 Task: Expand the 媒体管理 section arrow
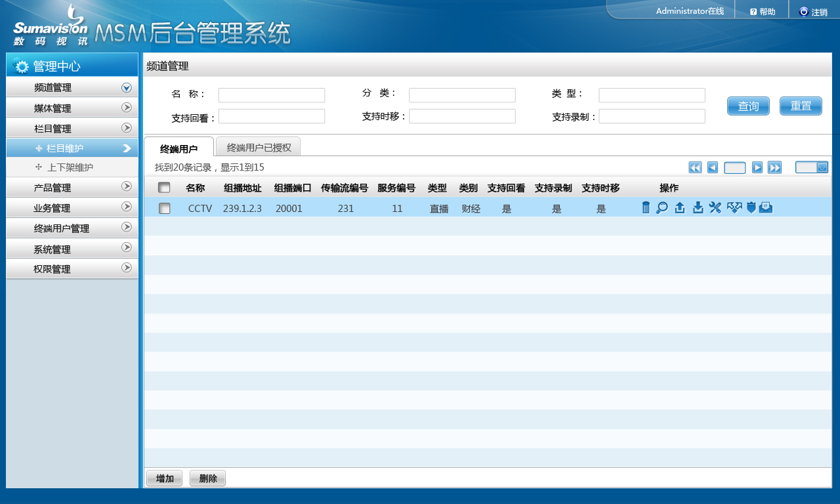coord(127,107)
